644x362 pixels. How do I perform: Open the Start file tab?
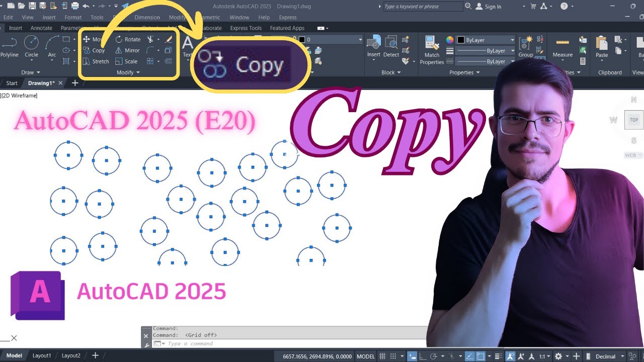(x=12, y=83)
